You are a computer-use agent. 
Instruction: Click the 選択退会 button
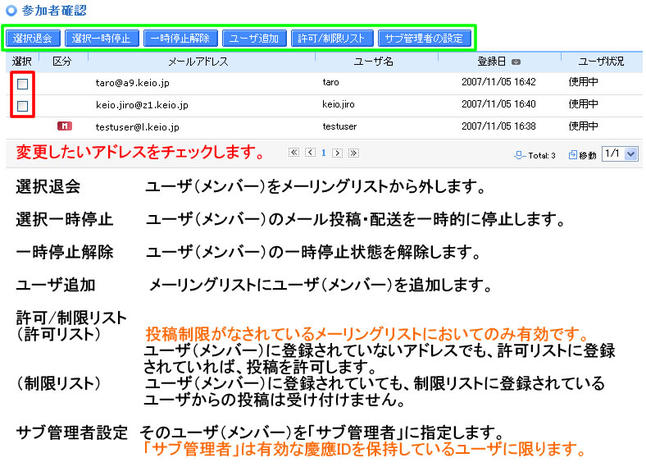(x=34, y=38)
